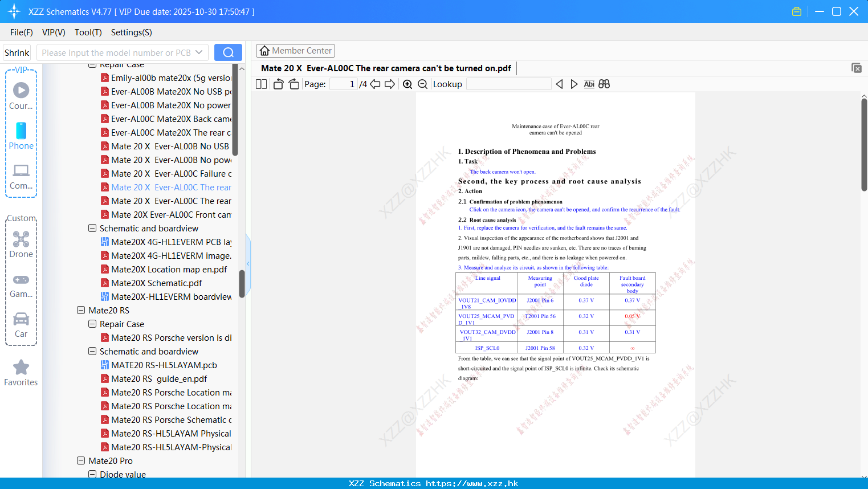Open the Car category
868x489 pixels.
click(21, 325)
